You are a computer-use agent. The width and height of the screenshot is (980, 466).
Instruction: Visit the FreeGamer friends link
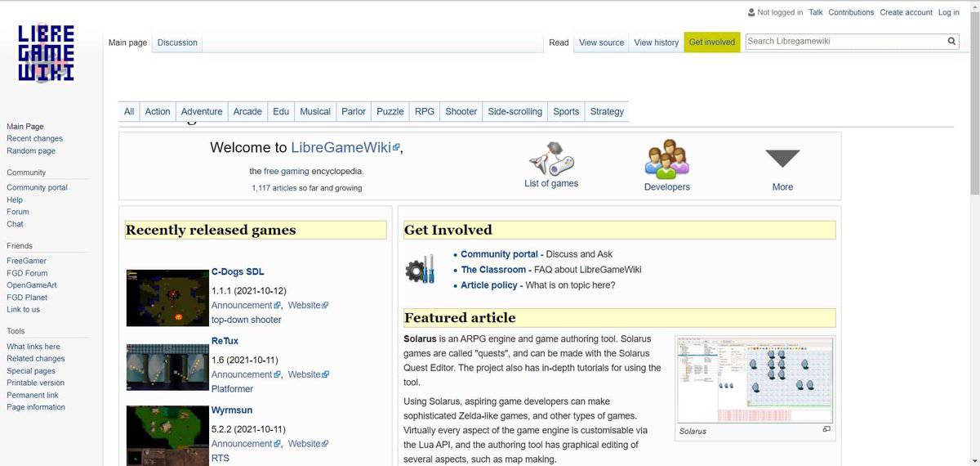tap(26, 261)
